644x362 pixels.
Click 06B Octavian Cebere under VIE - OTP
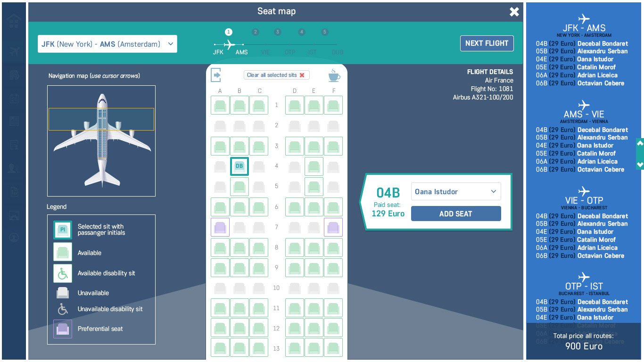[580, 255]
